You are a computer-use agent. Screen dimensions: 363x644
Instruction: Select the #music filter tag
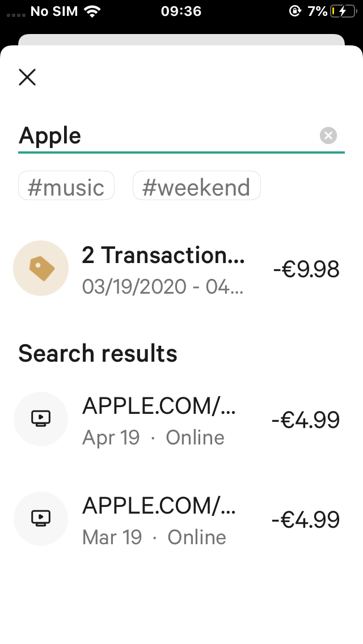pyautogui.click(x=66, y=185)
